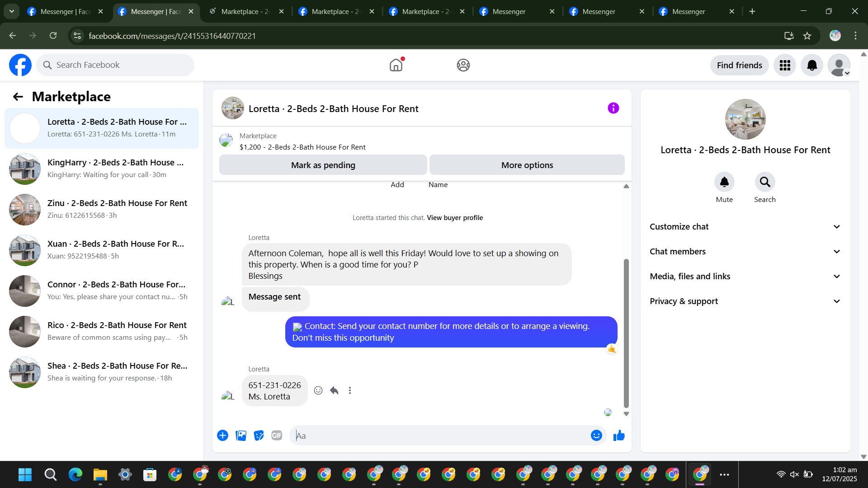Open the emoji picker in message box

point(596,436)
